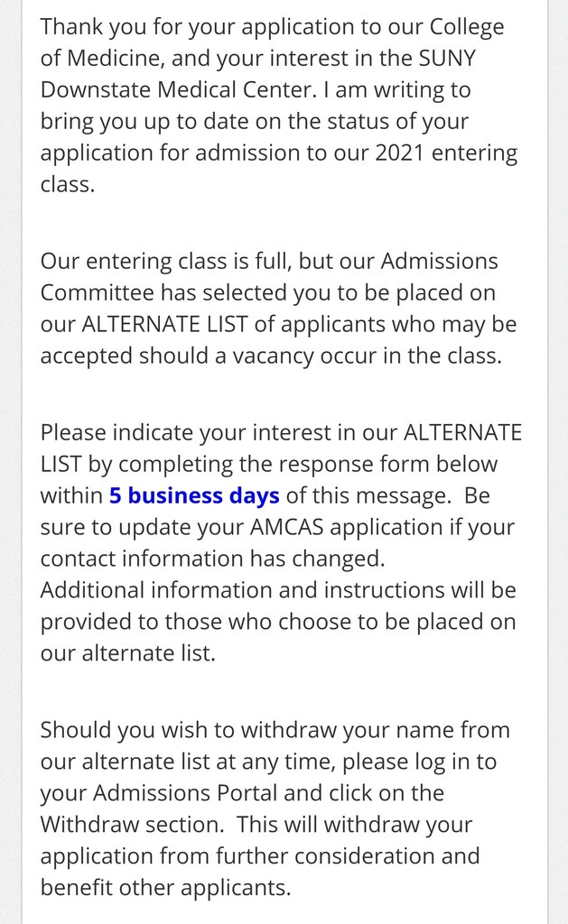Screen dimensions: 568x924
Task: Tap the 'contact information has changed' line
Action: coord(212,559)
